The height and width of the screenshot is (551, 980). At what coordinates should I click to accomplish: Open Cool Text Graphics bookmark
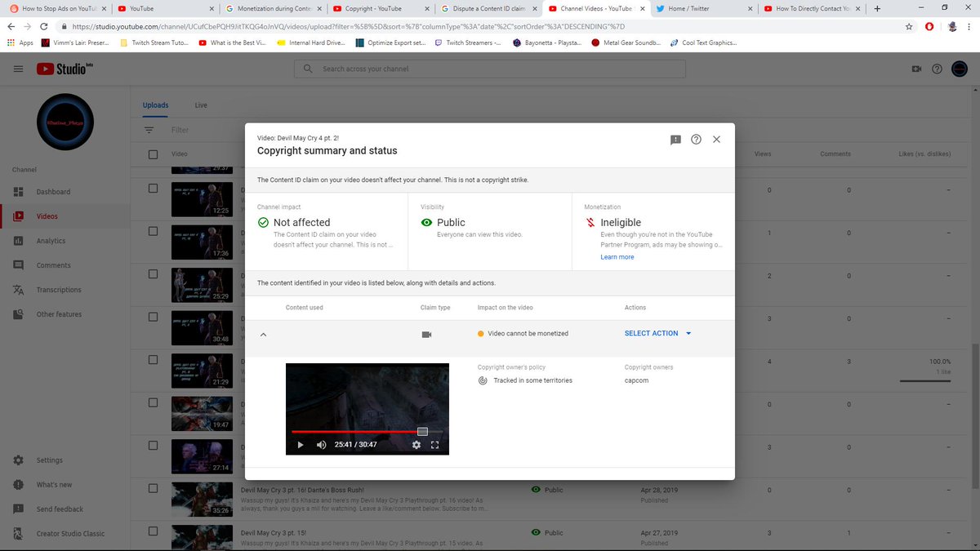pos(702,42)
